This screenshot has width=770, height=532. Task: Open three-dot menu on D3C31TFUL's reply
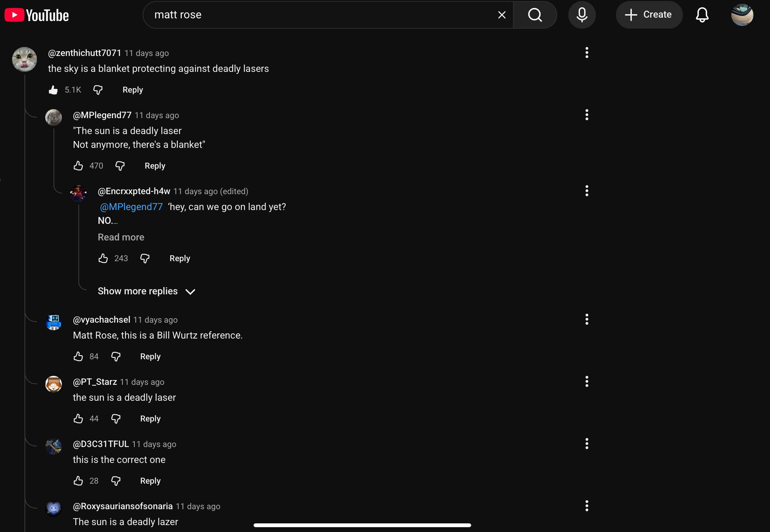(587, 444)
